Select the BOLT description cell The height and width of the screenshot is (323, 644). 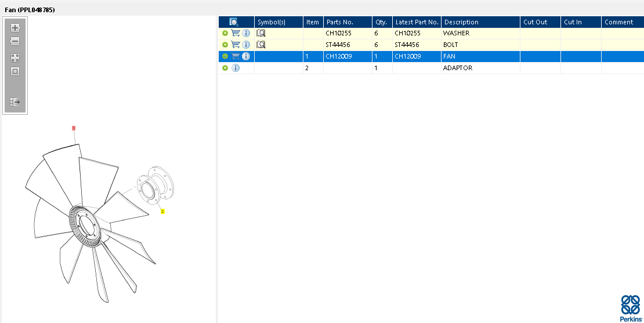[480, 45]
